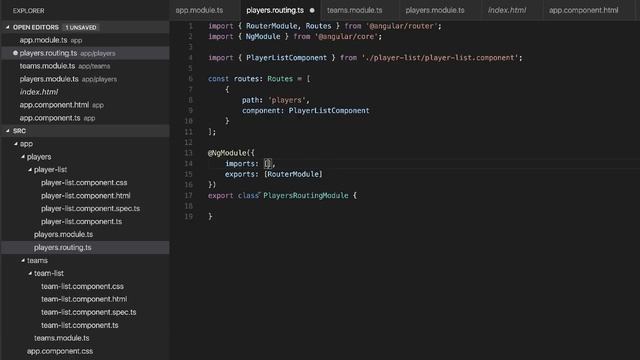This screenshot has height=360, width=640.
Task: Click the './player-list/player-list.component' import path
Action: click(x=440, y=58)
